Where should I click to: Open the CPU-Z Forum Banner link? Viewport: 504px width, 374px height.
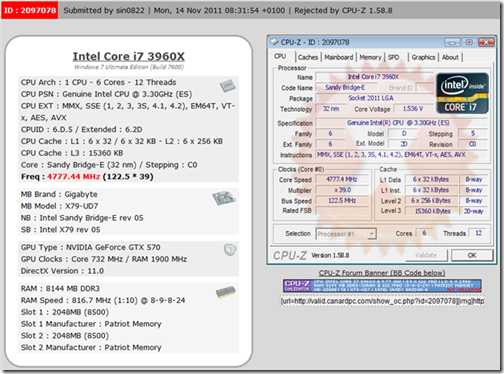[382, 273]
